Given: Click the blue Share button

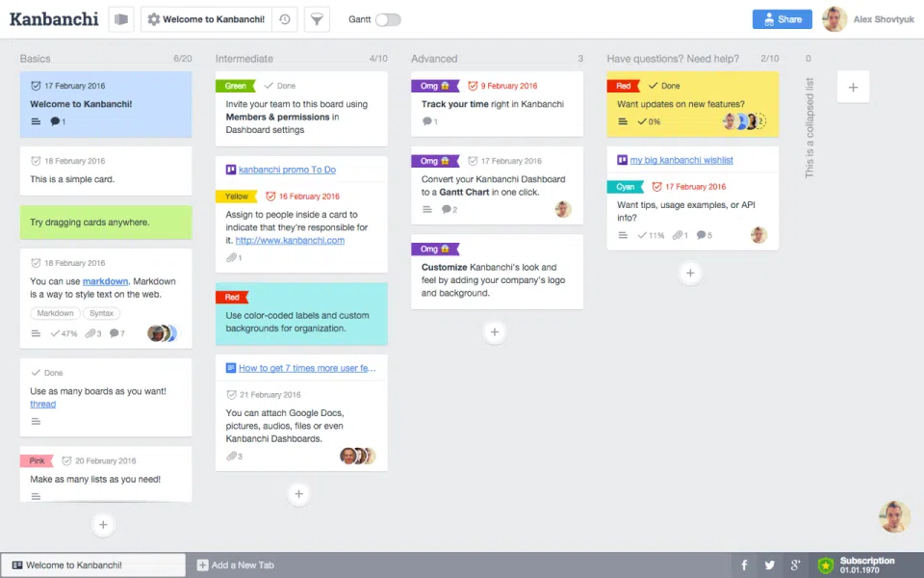Looking at the screenshot, I should click(x=782, y=19).
